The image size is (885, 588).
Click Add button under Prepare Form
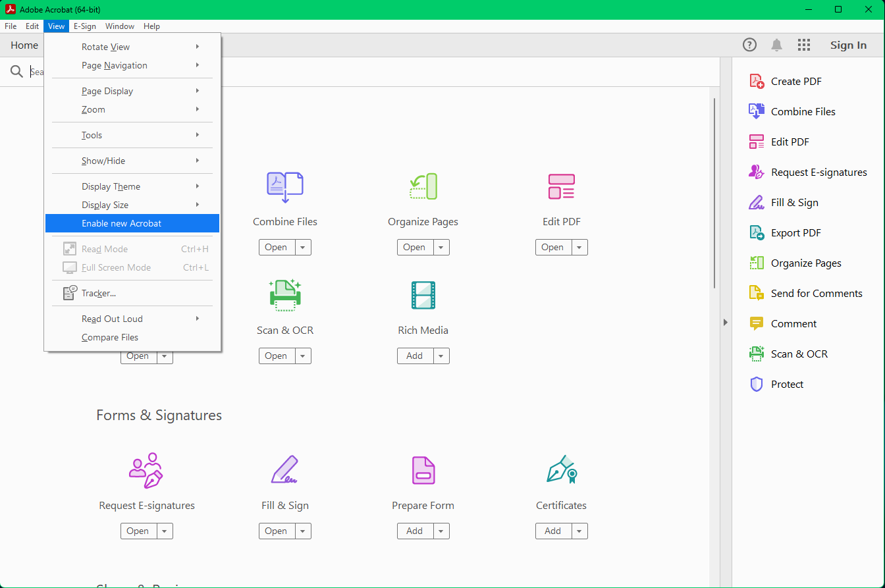pyautogui.click(x=414, y=531)
